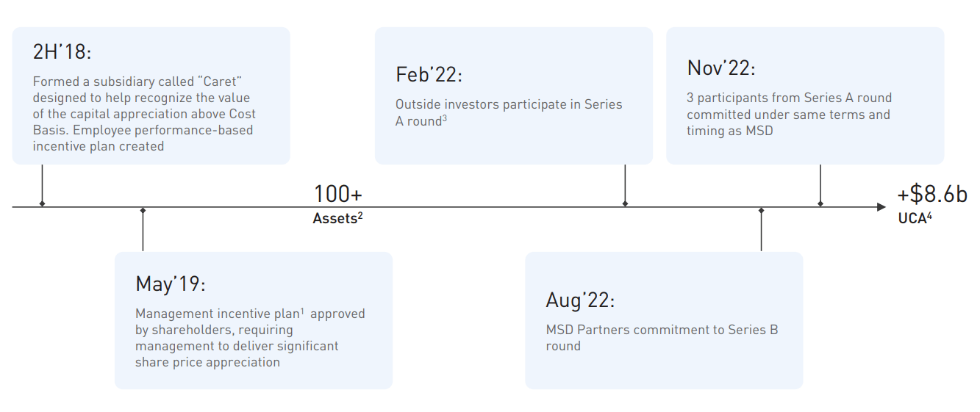Image resolution: width=980 pixels, height=412 pixels.
Task: Click the 2H'18 card heading
Action: 62,52
